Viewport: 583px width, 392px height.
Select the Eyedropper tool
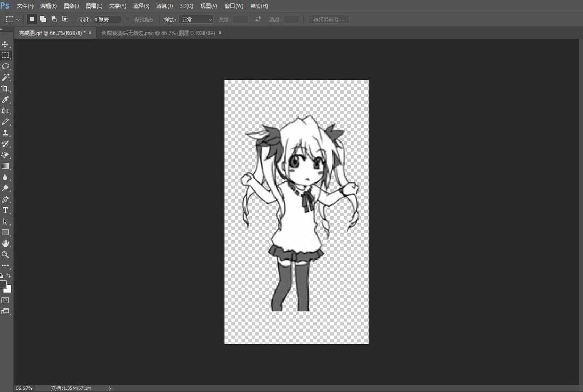(5, 100)
